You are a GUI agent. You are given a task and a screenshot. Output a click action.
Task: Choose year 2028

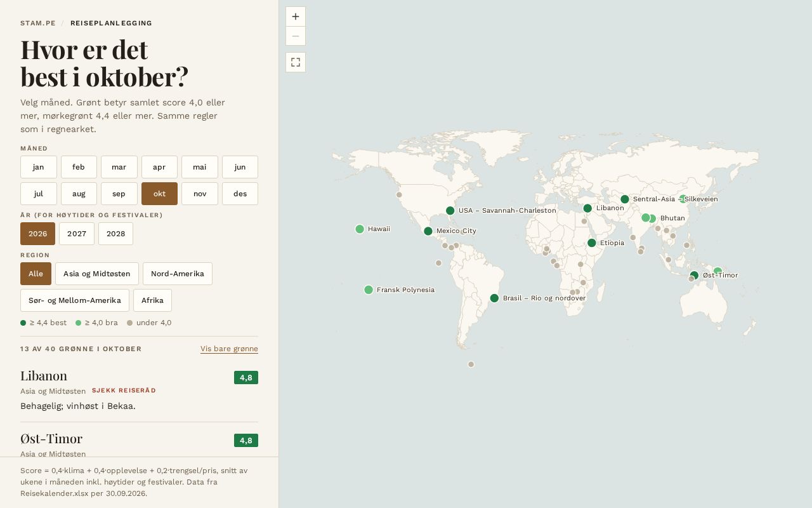(115, 234)
